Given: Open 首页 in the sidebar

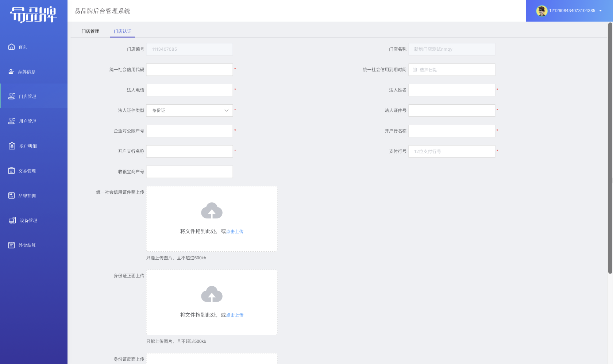Looking at the screenshot, I should coord(34,47).
